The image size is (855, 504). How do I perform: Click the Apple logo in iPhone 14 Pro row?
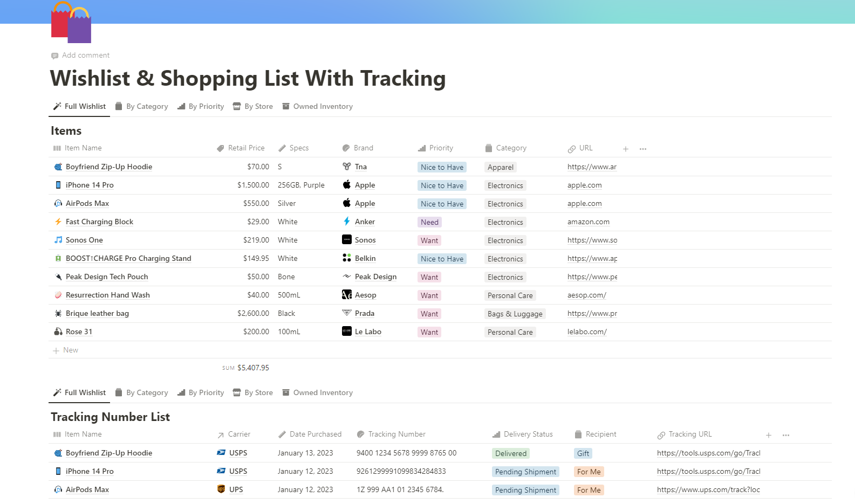(x=347, y=185)
